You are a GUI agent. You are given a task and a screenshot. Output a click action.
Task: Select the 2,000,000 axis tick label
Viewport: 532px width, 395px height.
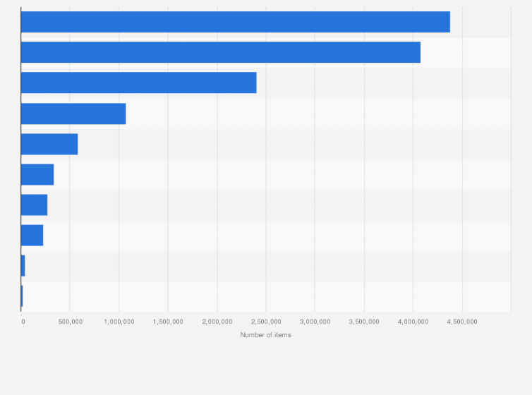[217, 322]
